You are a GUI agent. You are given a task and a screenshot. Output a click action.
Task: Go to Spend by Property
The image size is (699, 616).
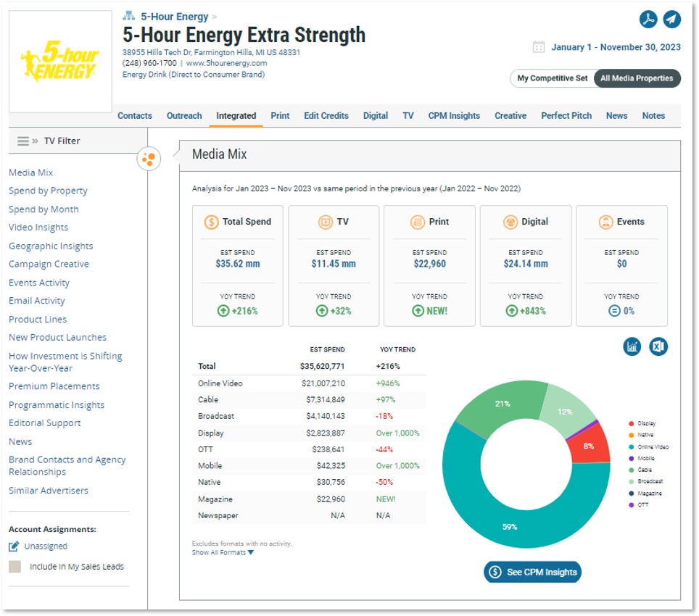[48, 191]
